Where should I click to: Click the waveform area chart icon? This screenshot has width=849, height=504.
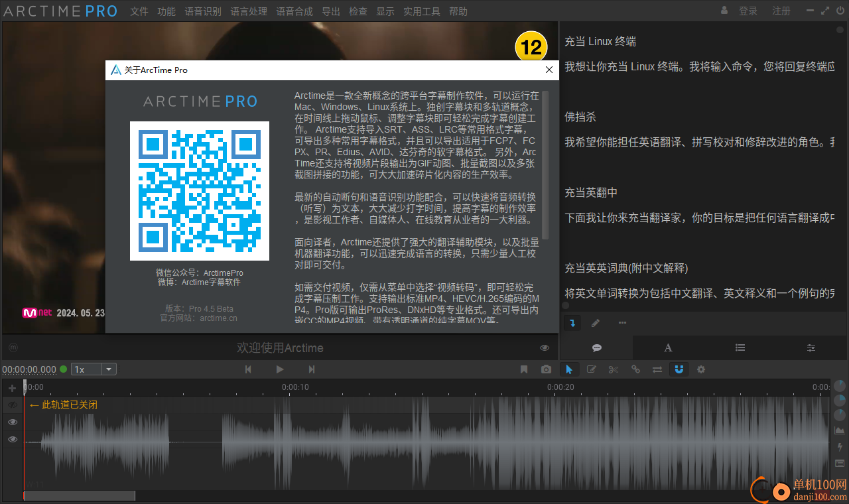pos(840,430)
